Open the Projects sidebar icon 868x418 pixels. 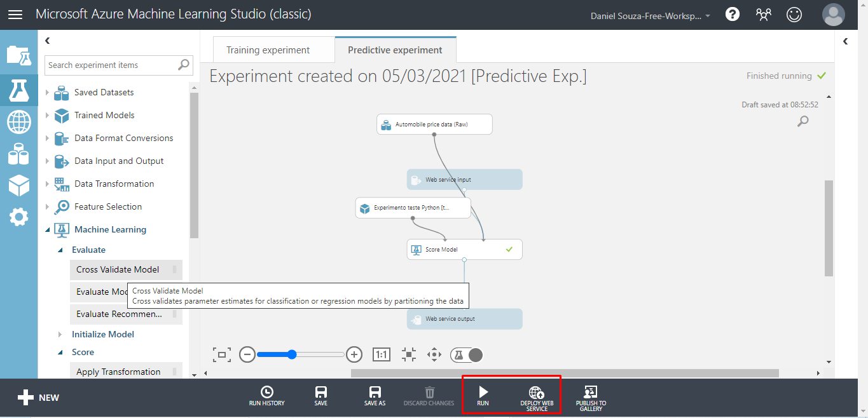click(18, 56)
